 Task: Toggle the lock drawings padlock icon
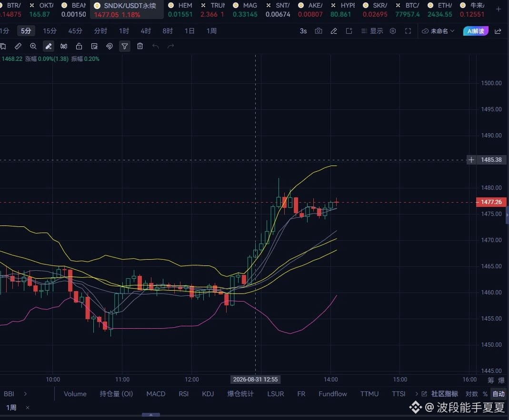click(x=79, y=46)
